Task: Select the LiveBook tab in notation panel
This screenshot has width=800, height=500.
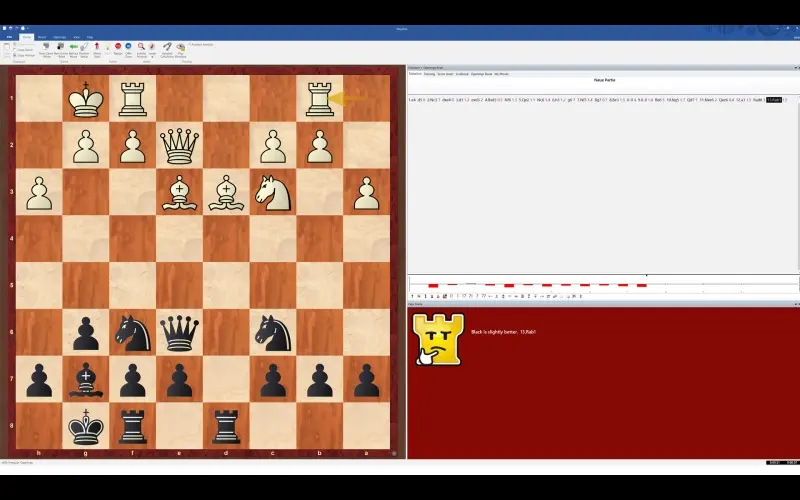Action: 462,73
